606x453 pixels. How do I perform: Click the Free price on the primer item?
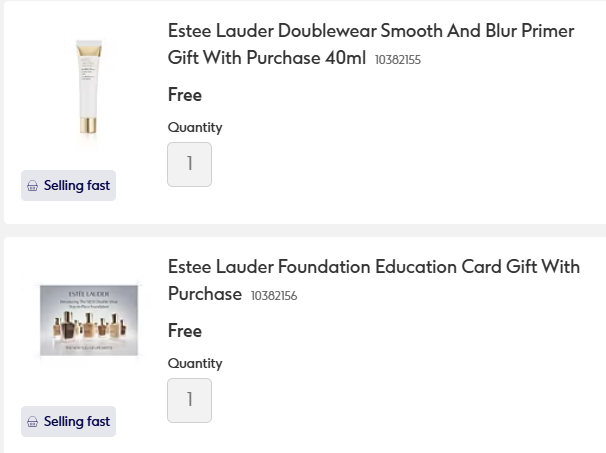click(x=185, y=95)
